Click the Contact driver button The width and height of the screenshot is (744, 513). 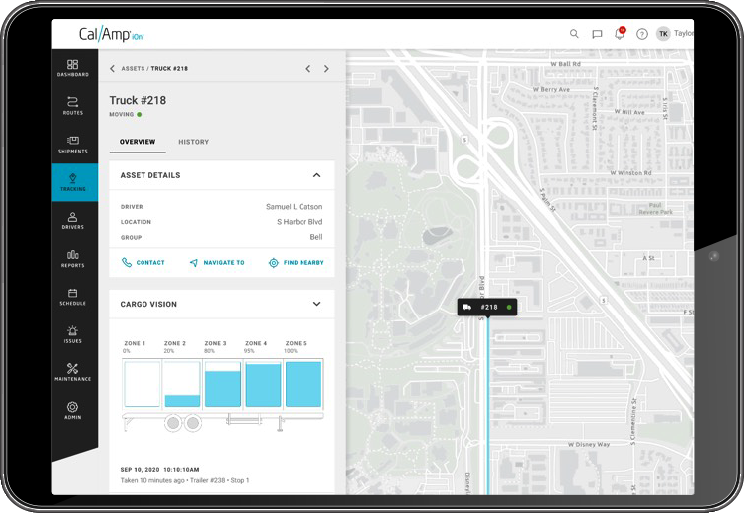point(143,262)
